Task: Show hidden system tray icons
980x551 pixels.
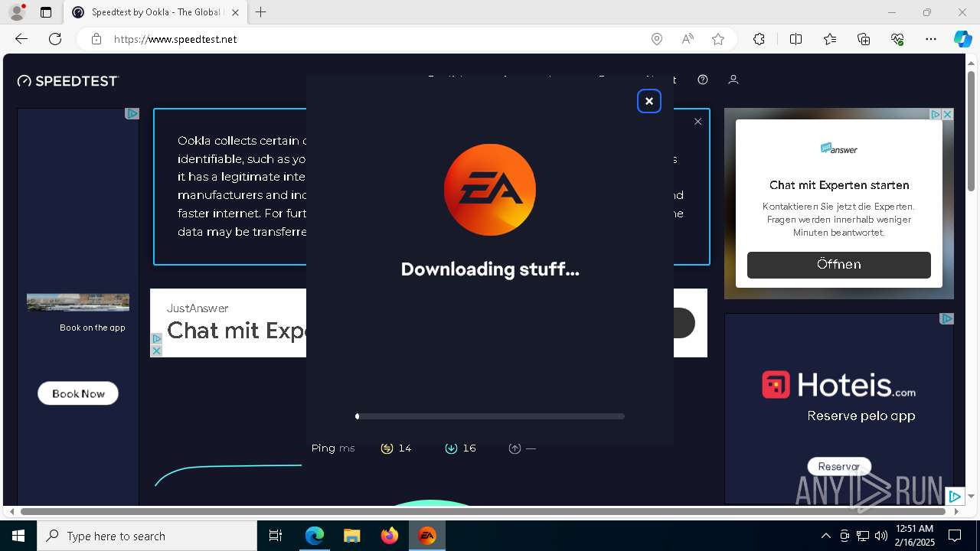Action: (x=825, y=536)
